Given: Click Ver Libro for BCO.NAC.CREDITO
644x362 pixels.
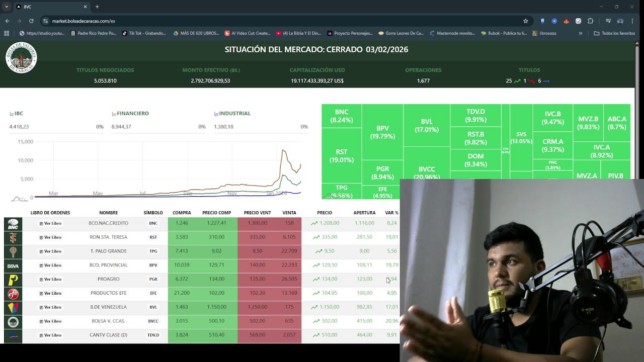Looking at the screenshot, I should 50,223.
